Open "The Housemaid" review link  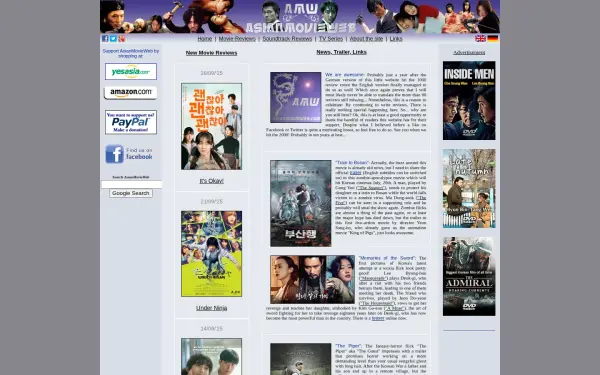pyautogui.click(x=377, y=303)
